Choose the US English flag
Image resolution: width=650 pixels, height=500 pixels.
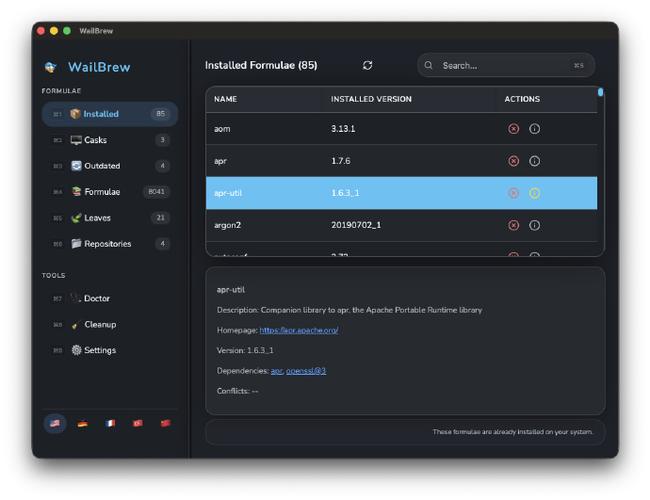pyautogui.click(x=55, y=423)
